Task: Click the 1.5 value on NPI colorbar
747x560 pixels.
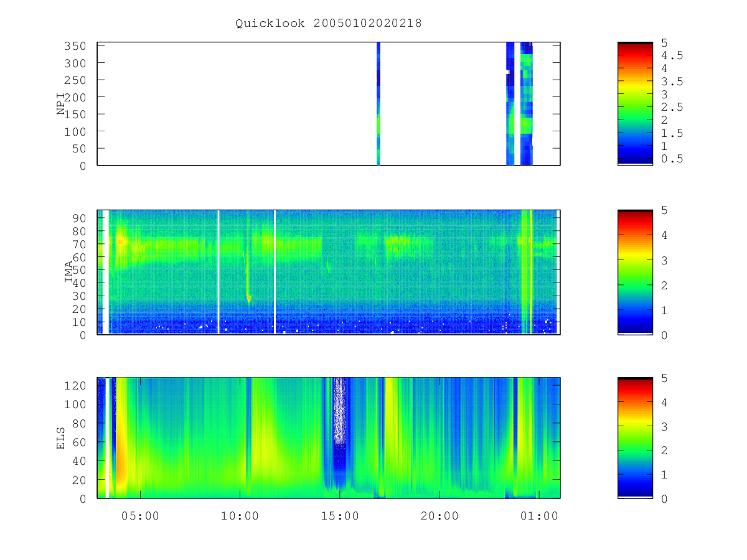Action: [x=672, y=133]
